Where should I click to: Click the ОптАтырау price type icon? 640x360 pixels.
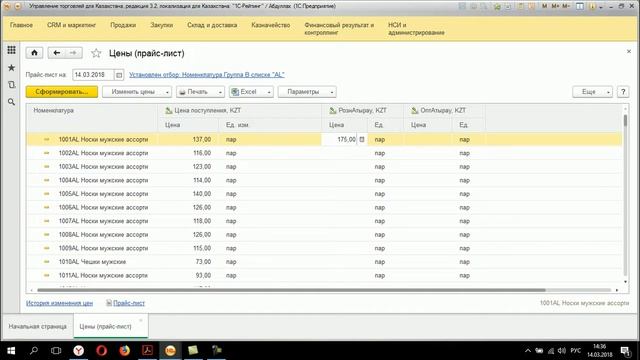pyautogui.click(x=415, y=111)
